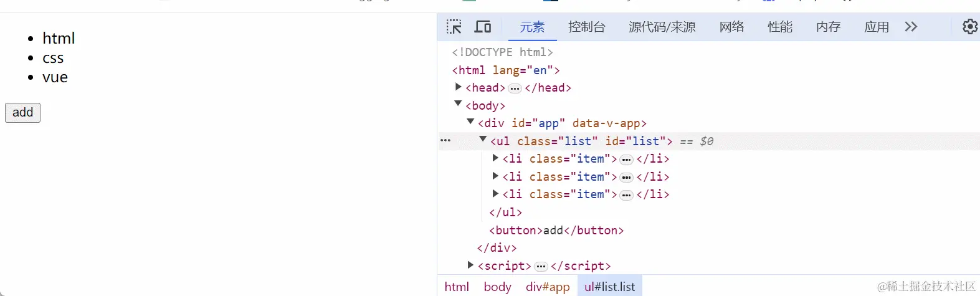Select the <!DOCTYPE html> line

502,52
